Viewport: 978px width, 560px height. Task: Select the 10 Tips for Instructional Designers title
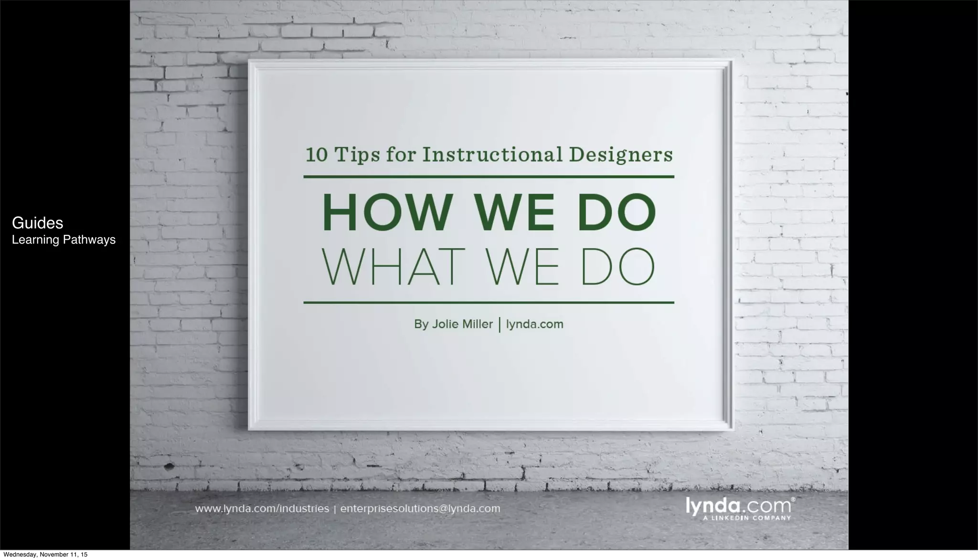[489, 155]
